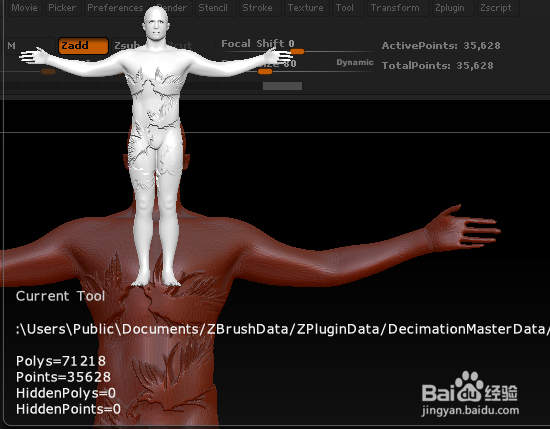The height and width of the screenshot is (429, 550).
Task: Click the Current Tool heading text
Action: [60, 296]
